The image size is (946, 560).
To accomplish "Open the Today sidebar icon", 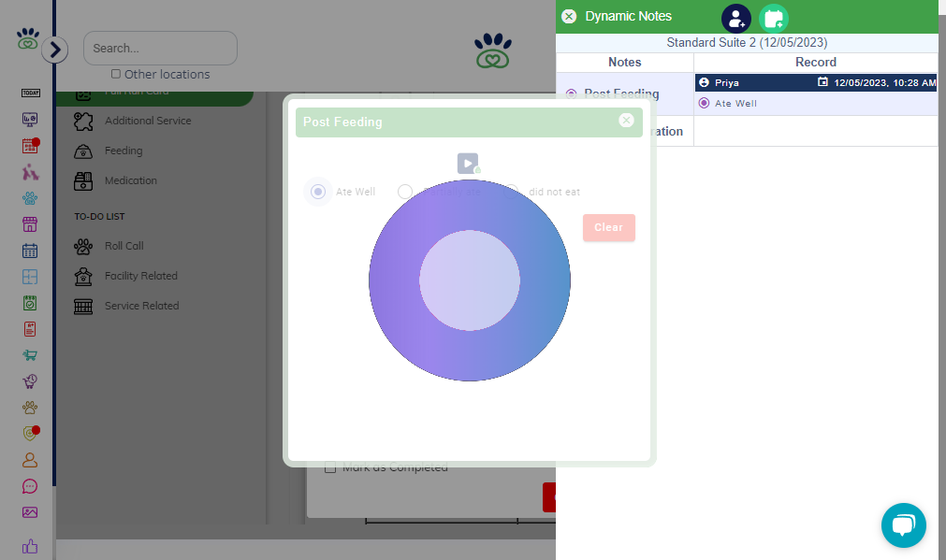I will 30,93.
